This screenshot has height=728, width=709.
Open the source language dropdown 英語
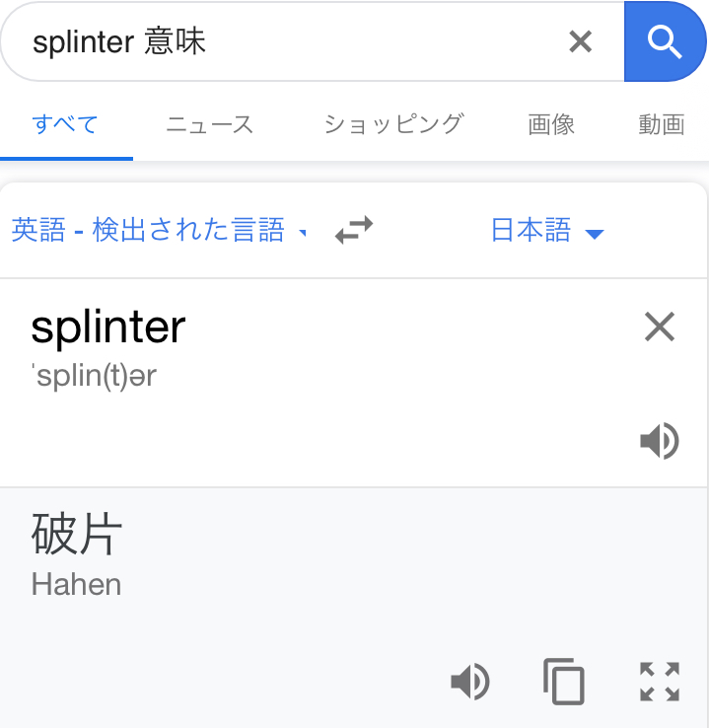(x=159, y=231)
